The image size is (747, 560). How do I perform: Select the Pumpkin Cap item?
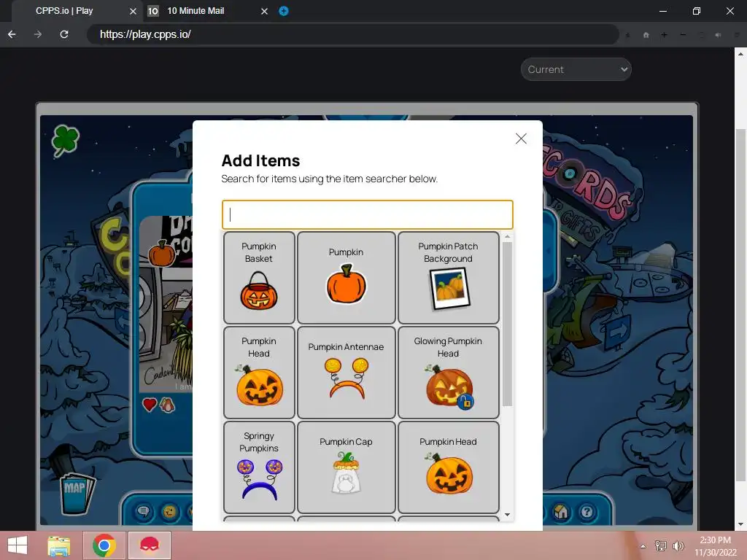point(347,467)
